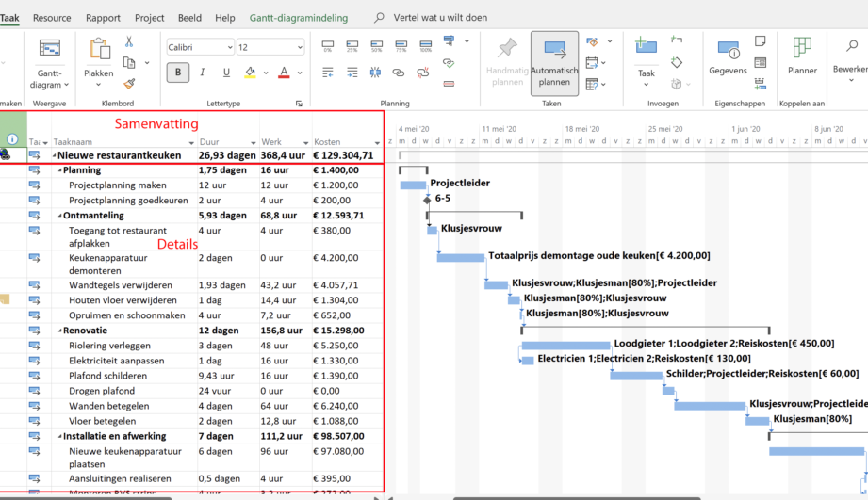This screenshot has height=500, width=868.
Task: Pick yellow background fill color
Action: tap(250, 72)
